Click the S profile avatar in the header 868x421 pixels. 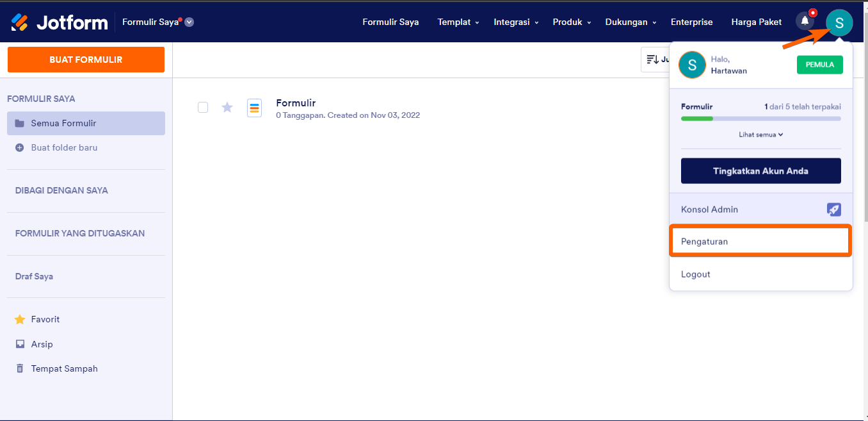pos(839,23)
